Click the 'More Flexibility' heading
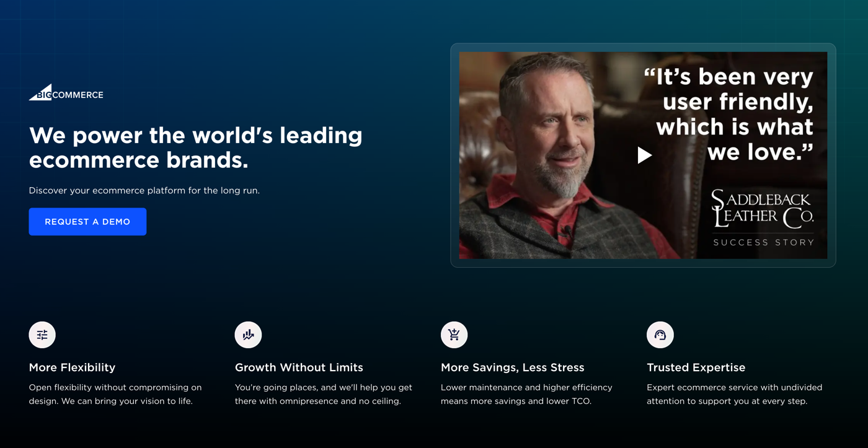 (72, 367)
